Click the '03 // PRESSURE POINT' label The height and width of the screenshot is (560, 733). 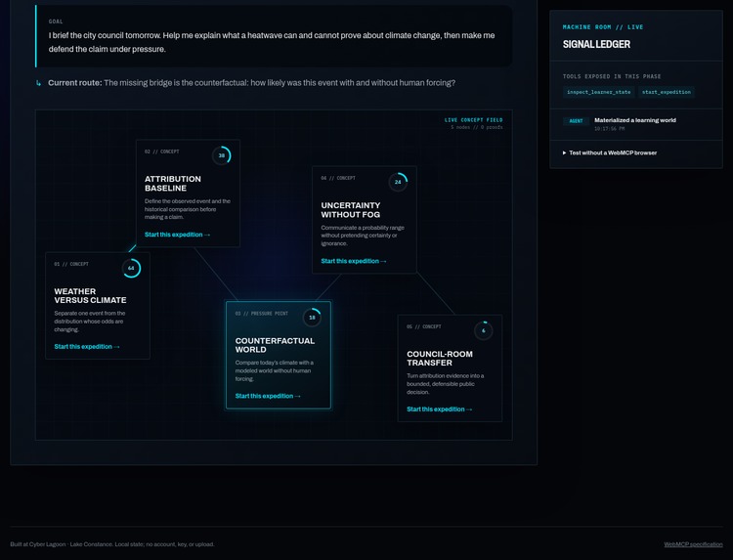point(262,314)
